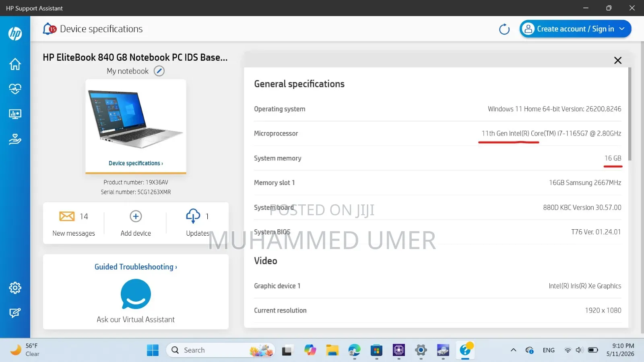Edit the My notebook nickname pencil icon
644x362 pixels.
click(159, 71)
